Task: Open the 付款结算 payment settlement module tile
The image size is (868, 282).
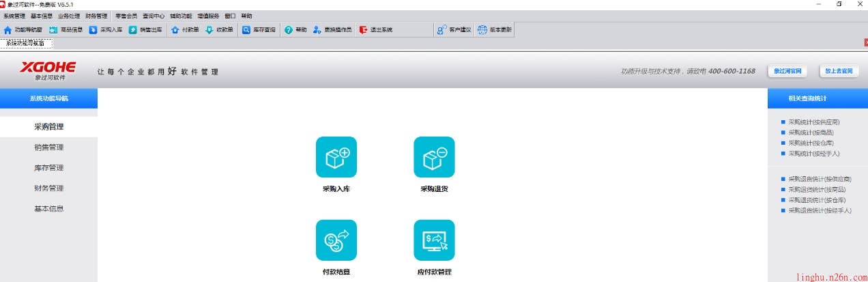Action: coord(336,240)
